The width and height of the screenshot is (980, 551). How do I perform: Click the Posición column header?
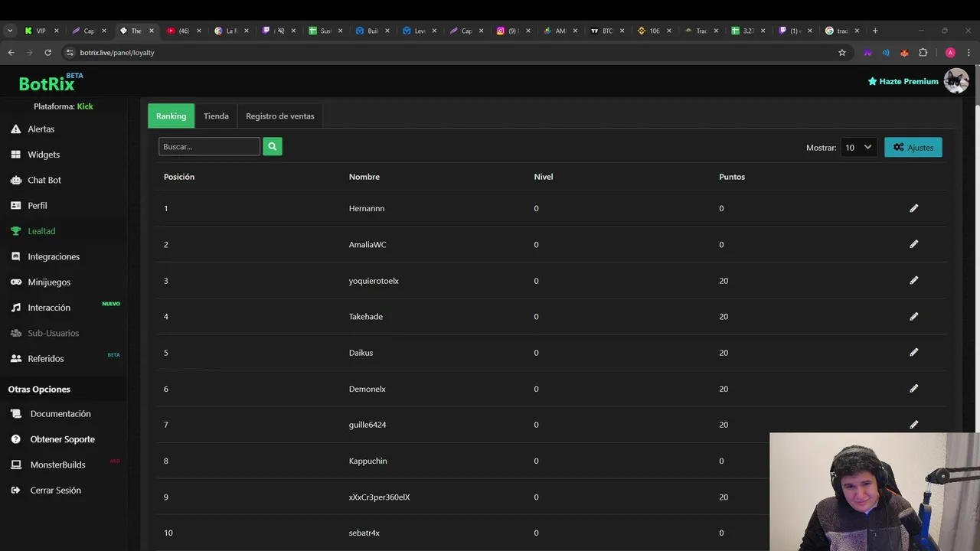[179, 177]
